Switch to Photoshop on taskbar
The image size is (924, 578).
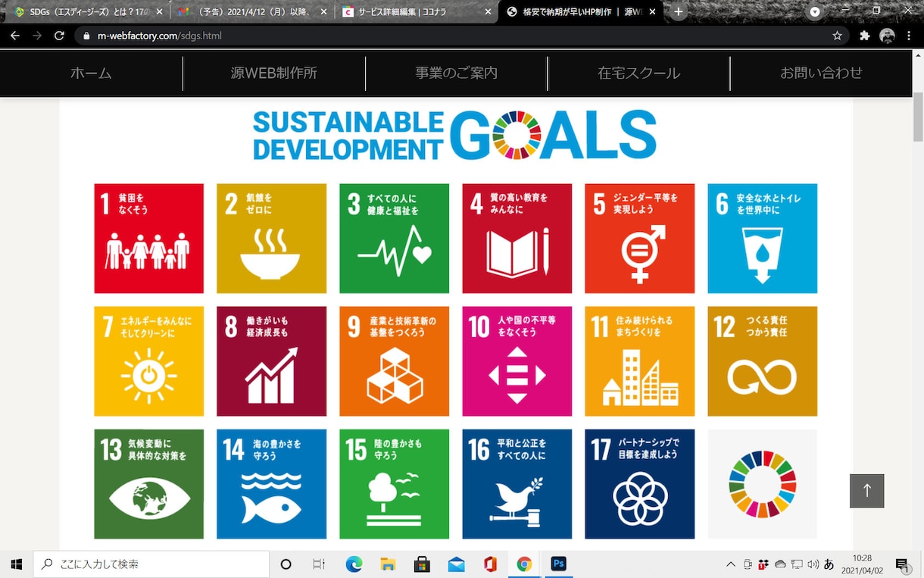coord(558,564)
